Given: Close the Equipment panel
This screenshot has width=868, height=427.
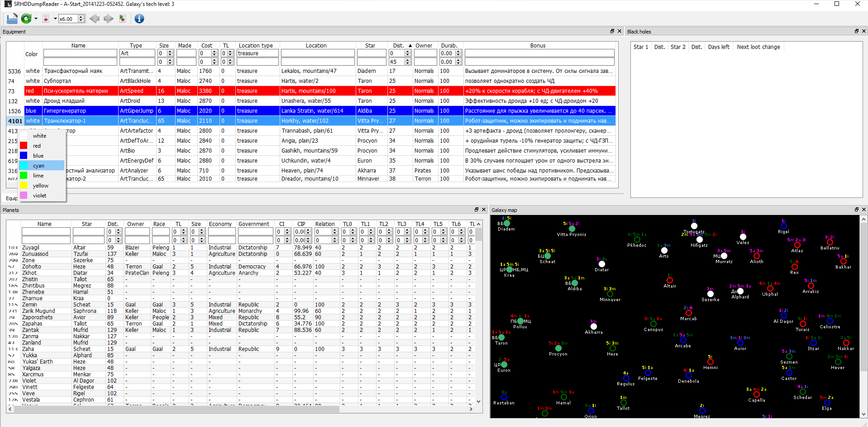Looking at the screenshot, I should pos(620,31).
